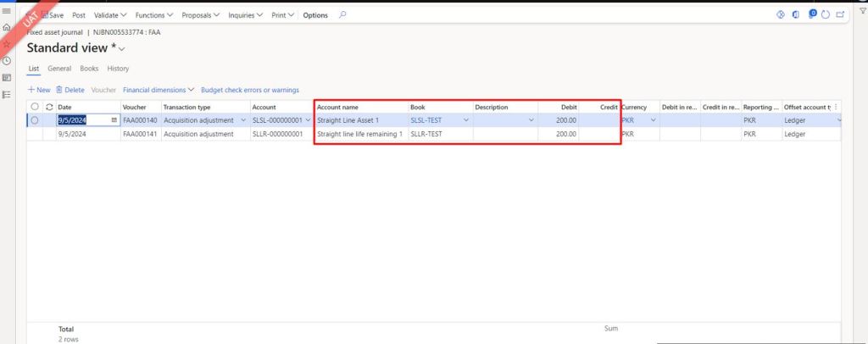Click the grid refresh icon in header
Screen dimensions: 868x344
pos(49,107)
